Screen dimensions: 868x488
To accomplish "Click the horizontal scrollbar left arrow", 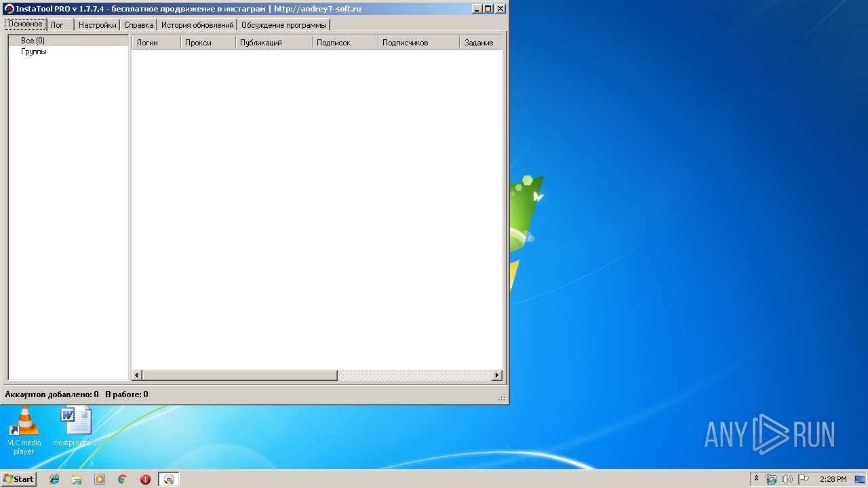I will (x=137, y=375).
